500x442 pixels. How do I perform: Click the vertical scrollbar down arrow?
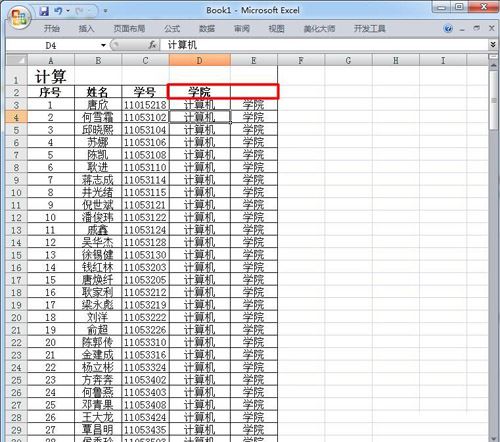click(494, 438)
